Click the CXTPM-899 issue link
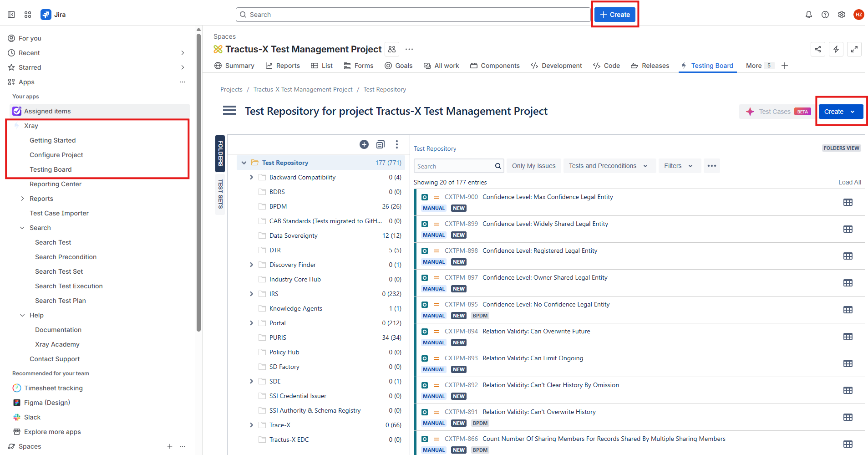The height and width of the screenshot is (455, 868). pos(461,224)
